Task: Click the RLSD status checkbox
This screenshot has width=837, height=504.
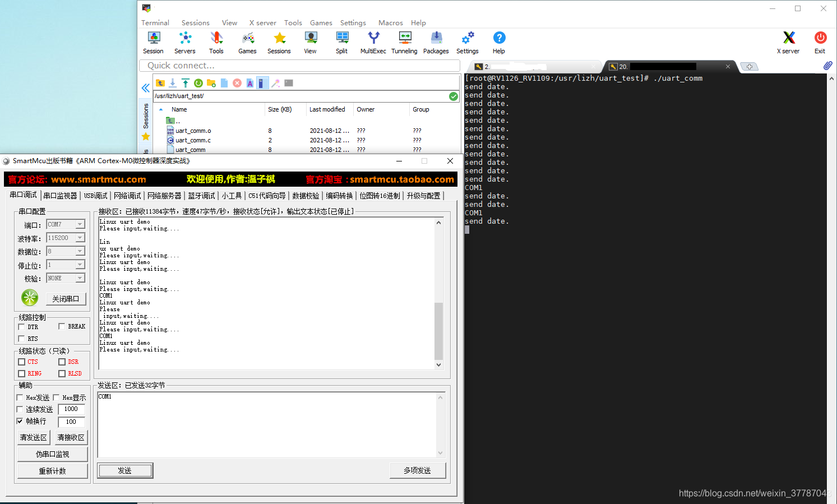Action: click(62, 373)
